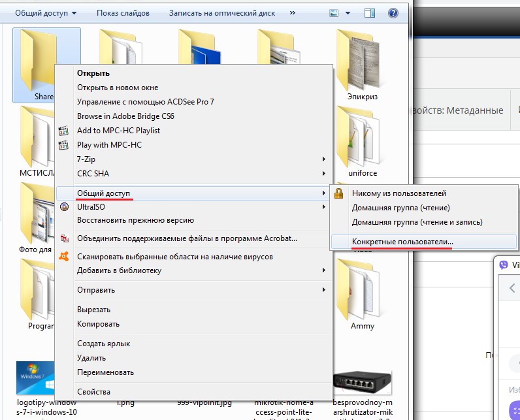The image size is (520, 420).
Task: Open the view options dropdown arrow
Action: [x=348, y=13]
